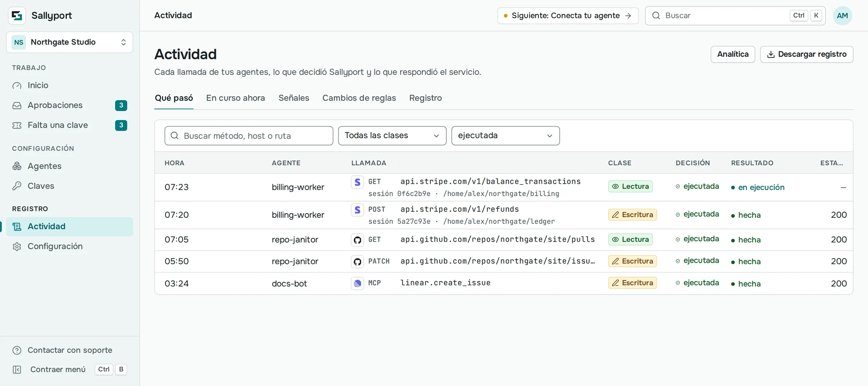Click GitHub icon in the PATCH row
Viewport: 868px width, 386px height.
(x=357, y=262)
